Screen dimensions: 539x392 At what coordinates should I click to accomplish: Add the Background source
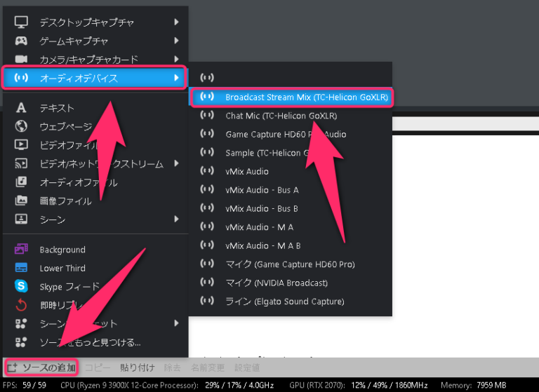tap(95, 250)
